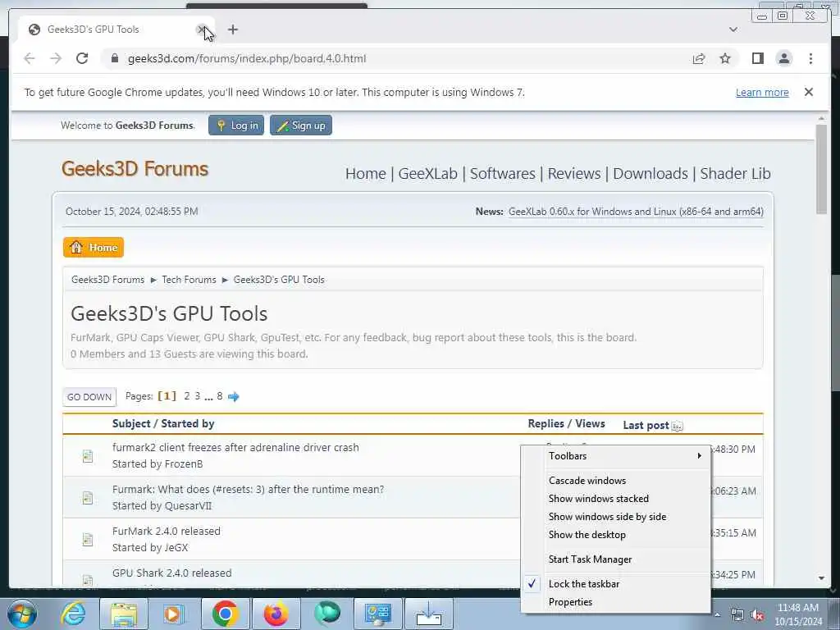Image resolution: width=840 pixels, height=630 pixels.
Task: Open Windows Explorer folder taskbar icon
Action: pyautogui.click(x=123, y=614)
